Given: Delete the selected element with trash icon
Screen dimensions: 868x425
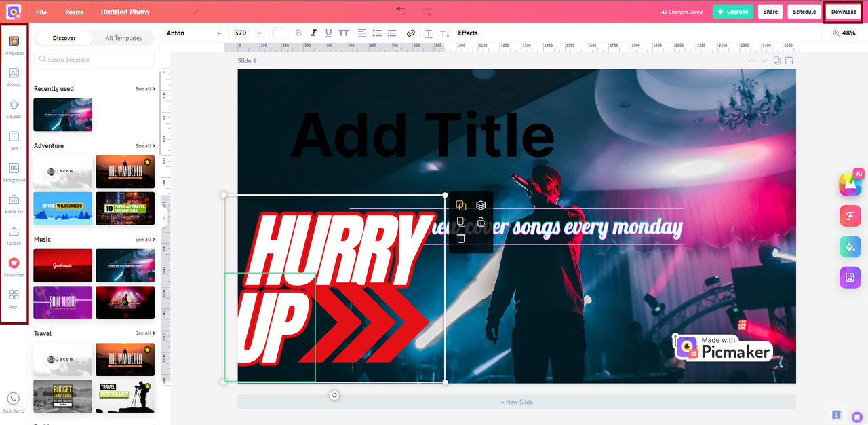Looking at the screenshot, I should pyautogui.click(x=461, y=238).
